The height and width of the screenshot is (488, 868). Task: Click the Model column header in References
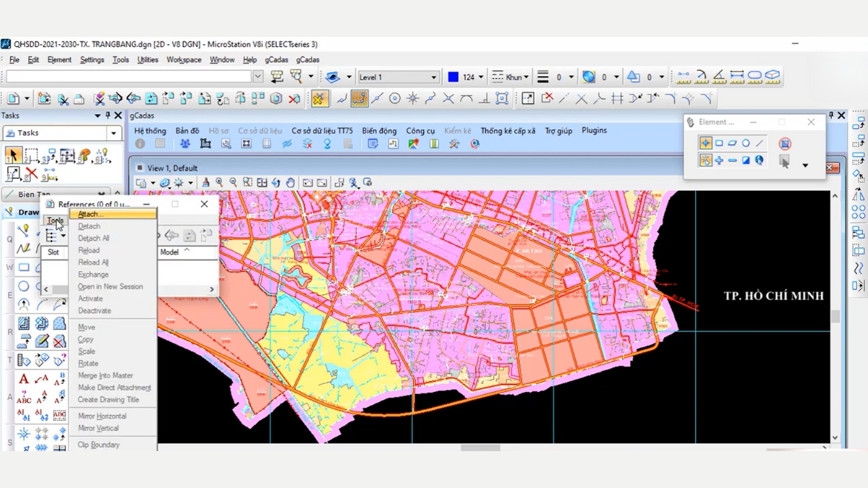(x=187, y=252)
